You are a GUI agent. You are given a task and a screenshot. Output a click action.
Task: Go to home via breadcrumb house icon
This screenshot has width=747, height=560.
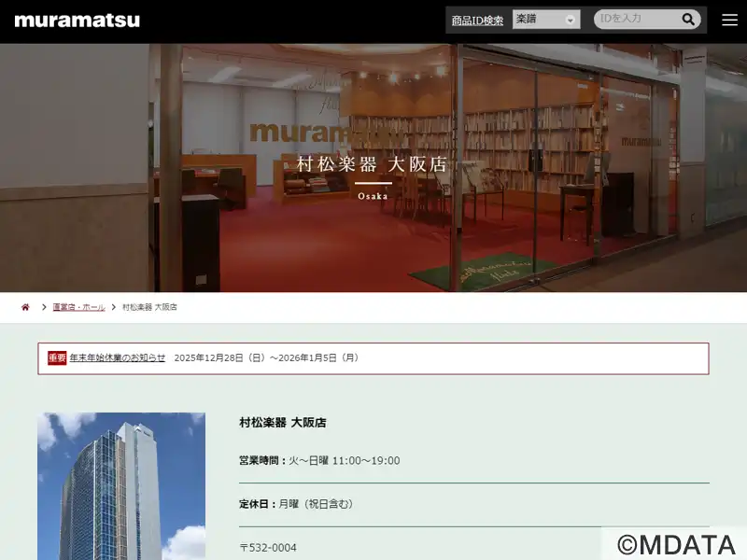tap(26, 307)
